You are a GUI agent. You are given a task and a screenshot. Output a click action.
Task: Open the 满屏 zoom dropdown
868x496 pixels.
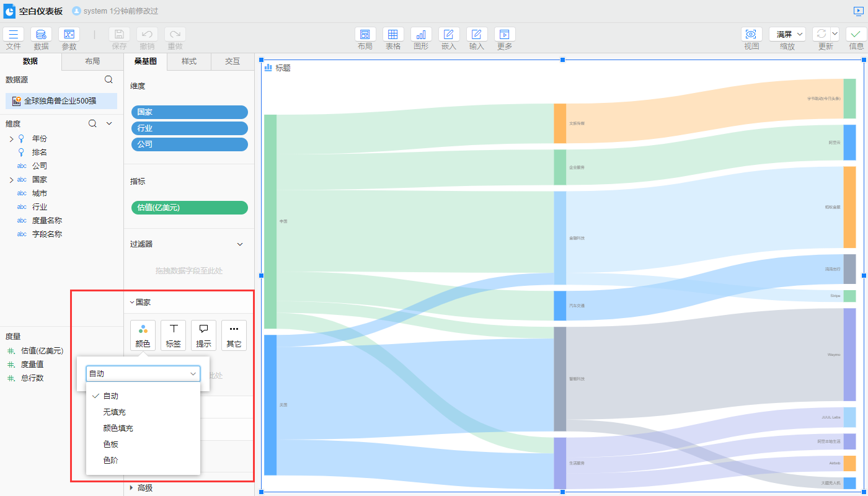pyautogui.click(x=787, y=35)
